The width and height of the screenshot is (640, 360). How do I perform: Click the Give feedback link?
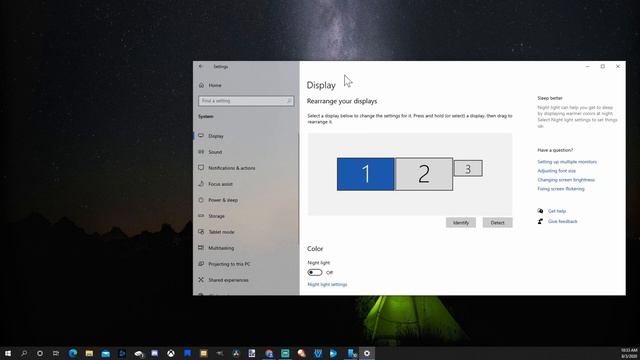(562, 221)
